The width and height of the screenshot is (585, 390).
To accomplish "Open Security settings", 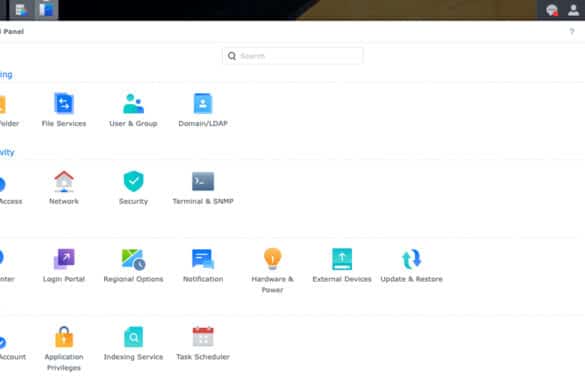I will pos(133,187).
